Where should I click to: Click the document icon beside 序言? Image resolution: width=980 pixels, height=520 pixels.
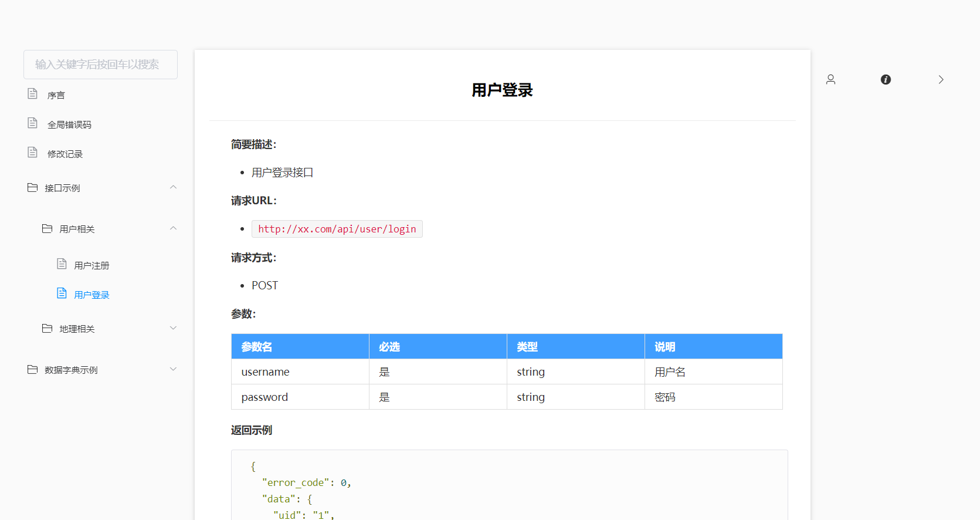(x=33, y=94)
